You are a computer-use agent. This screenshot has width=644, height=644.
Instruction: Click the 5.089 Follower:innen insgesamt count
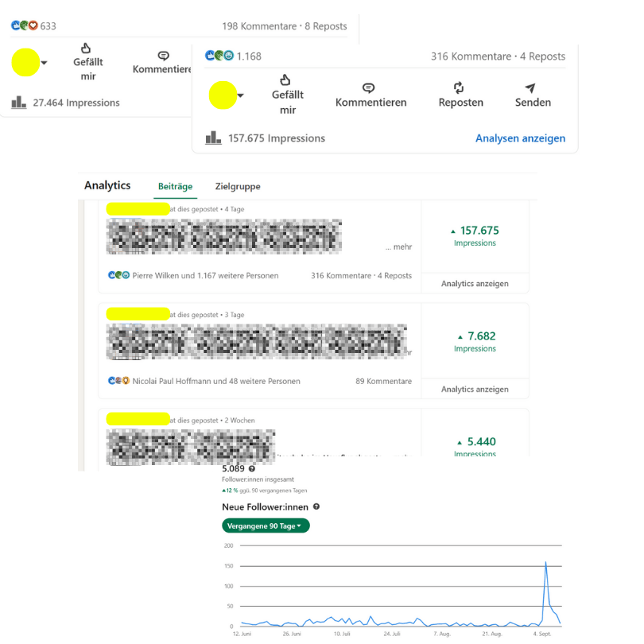click(x=233, y=468)
